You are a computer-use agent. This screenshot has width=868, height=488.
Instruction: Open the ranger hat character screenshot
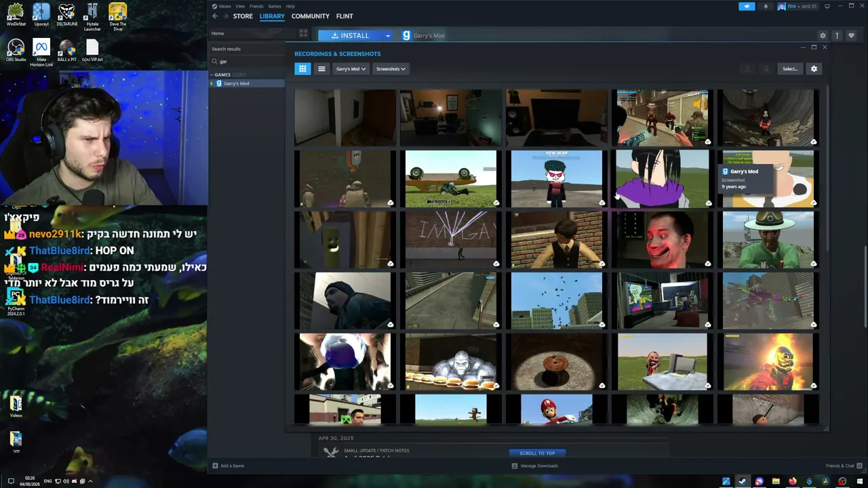tap(768, 239)
